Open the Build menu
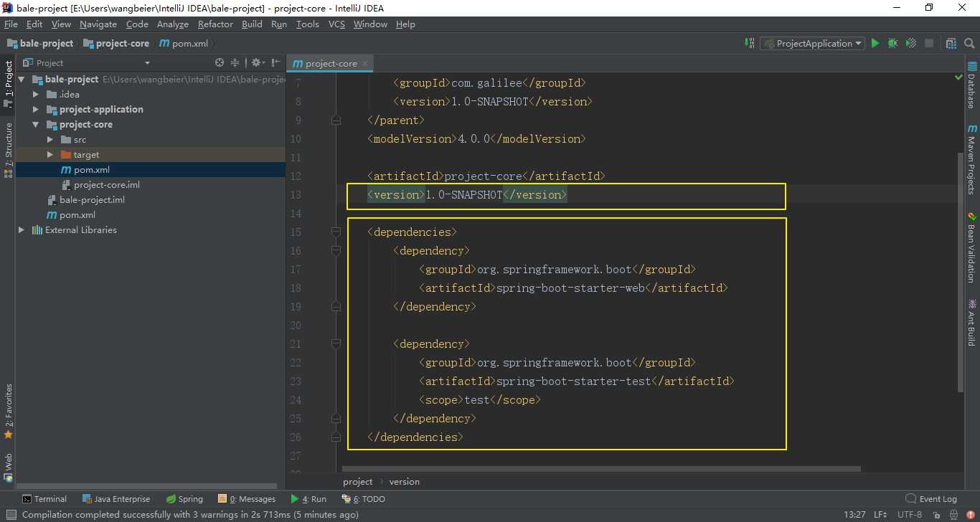This screenshot has height=522, width=980. pyautogui.click(x=252, y=24)
